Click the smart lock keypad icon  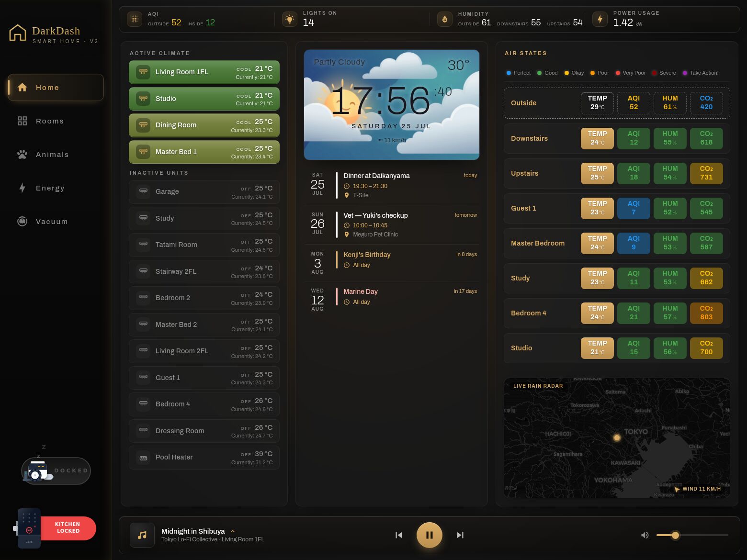click(x=29, y=528)
